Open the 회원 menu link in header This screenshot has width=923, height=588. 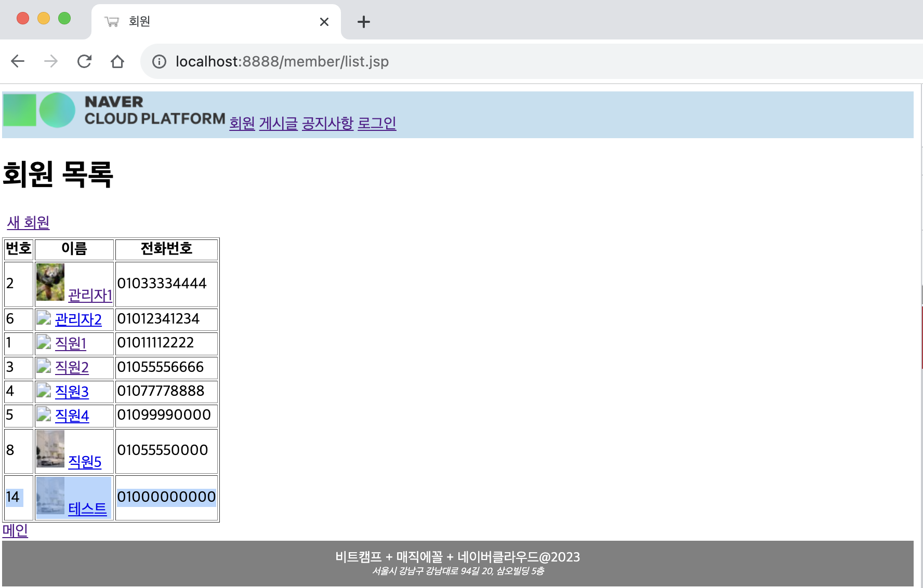242,123
